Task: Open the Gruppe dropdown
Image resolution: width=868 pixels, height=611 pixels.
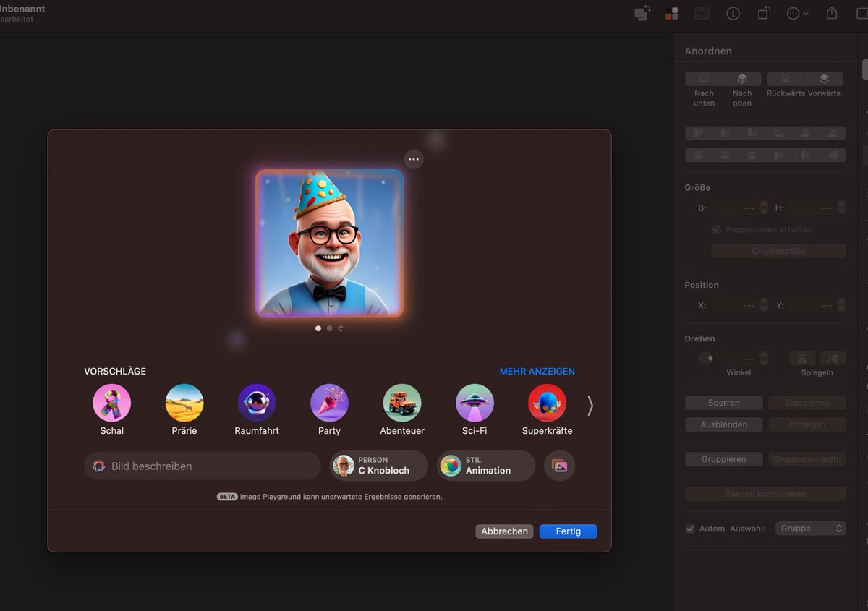Action: tap(810, 529)
